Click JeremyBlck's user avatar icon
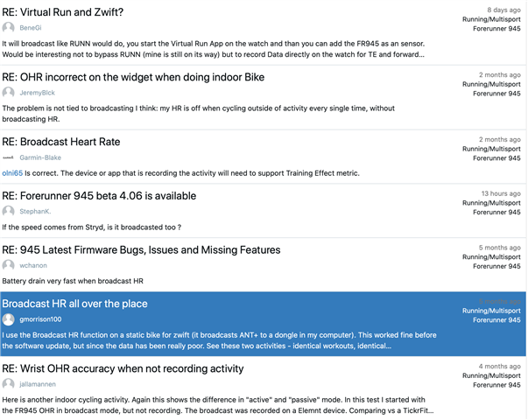Image resolution: width=528 pixels, height=420 pixels. (9, 93)
